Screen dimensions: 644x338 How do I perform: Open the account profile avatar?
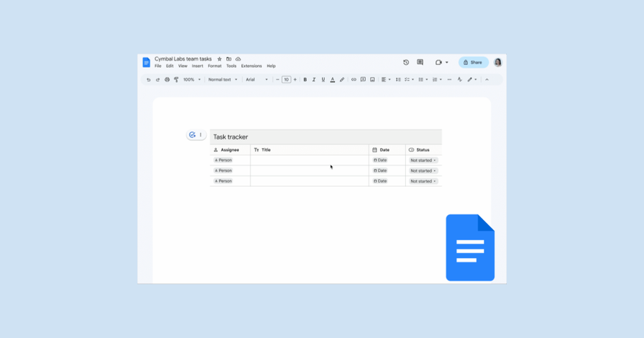click(498, 62)
